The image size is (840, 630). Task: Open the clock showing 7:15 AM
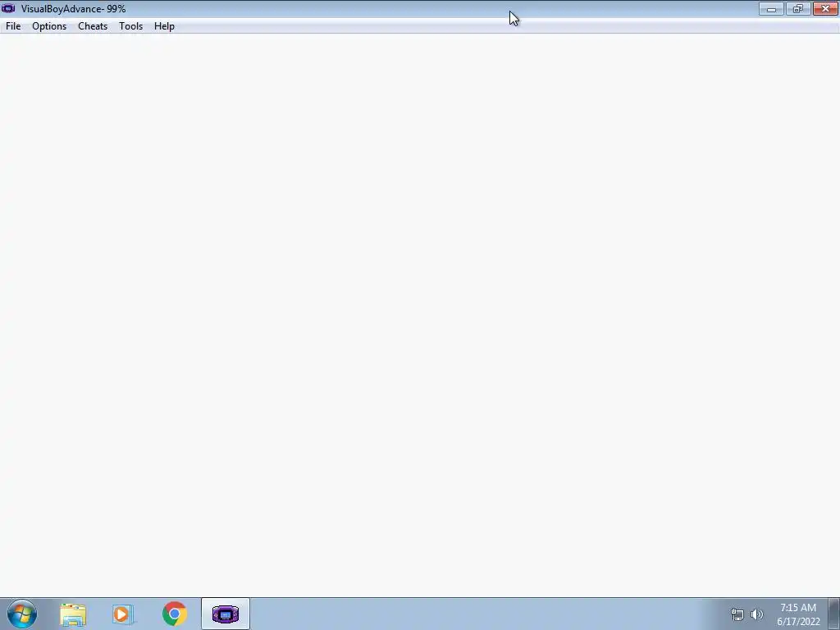pos(798,614)
